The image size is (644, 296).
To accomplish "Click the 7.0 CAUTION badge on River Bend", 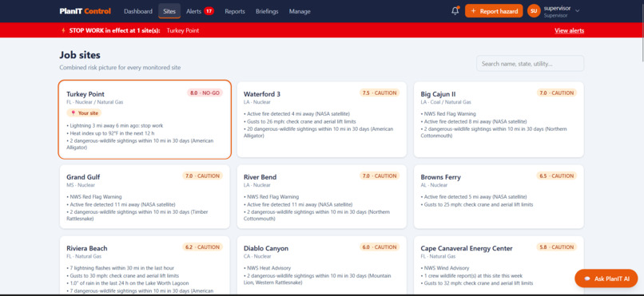I will click(x=380, y=176).
